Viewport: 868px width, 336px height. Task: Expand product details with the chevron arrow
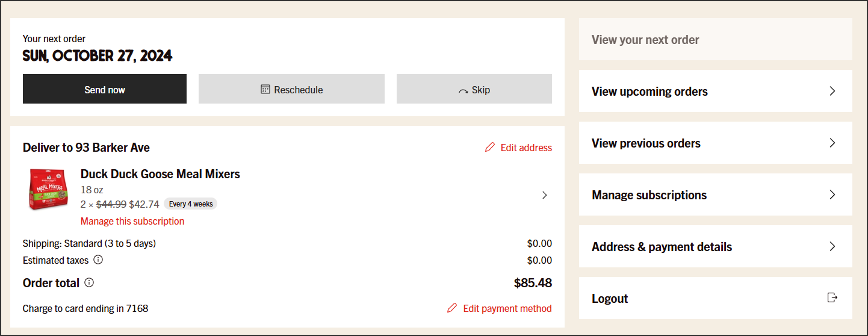click(x=544, y=195)
